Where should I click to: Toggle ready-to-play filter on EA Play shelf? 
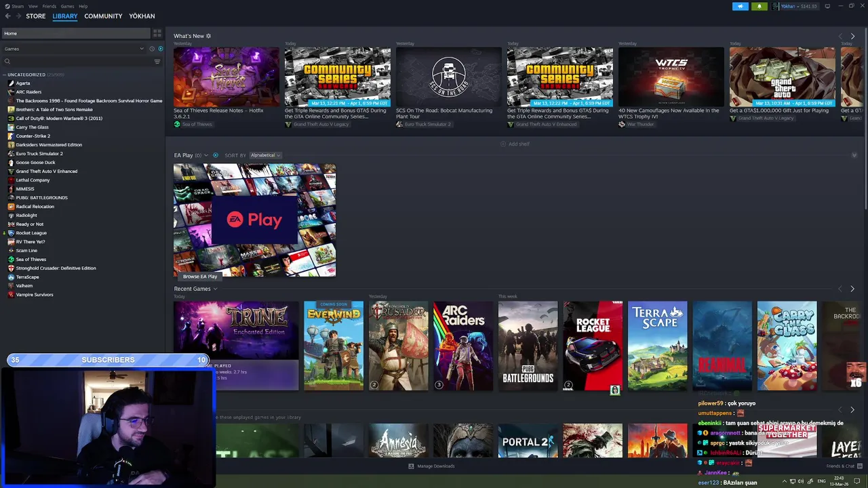tap(216, 155)
